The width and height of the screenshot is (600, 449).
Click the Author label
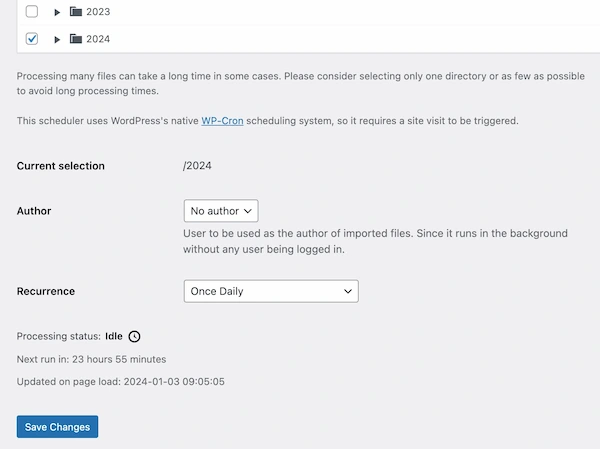(x=34, y=211)
